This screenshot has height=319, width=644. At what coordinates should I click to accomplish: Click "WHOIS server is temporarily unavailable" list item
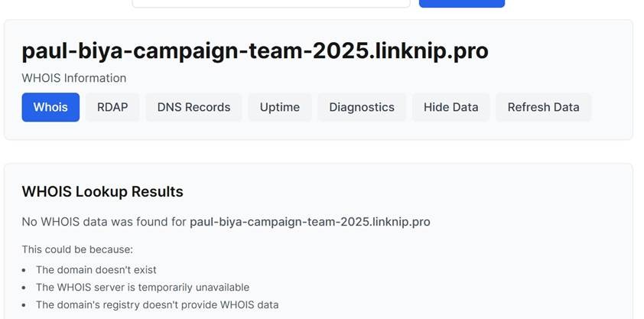click(x=142, y=287)
